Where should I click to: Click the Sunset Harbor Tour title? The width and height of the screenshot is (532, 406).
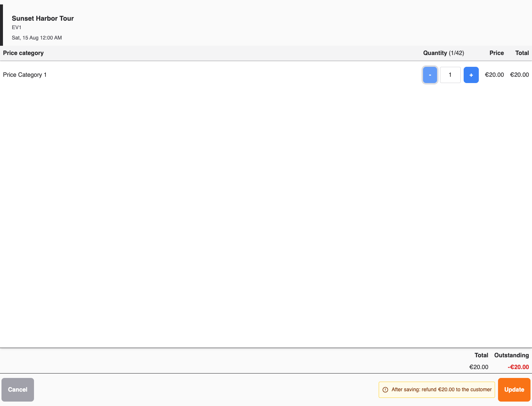coord(43,18)
